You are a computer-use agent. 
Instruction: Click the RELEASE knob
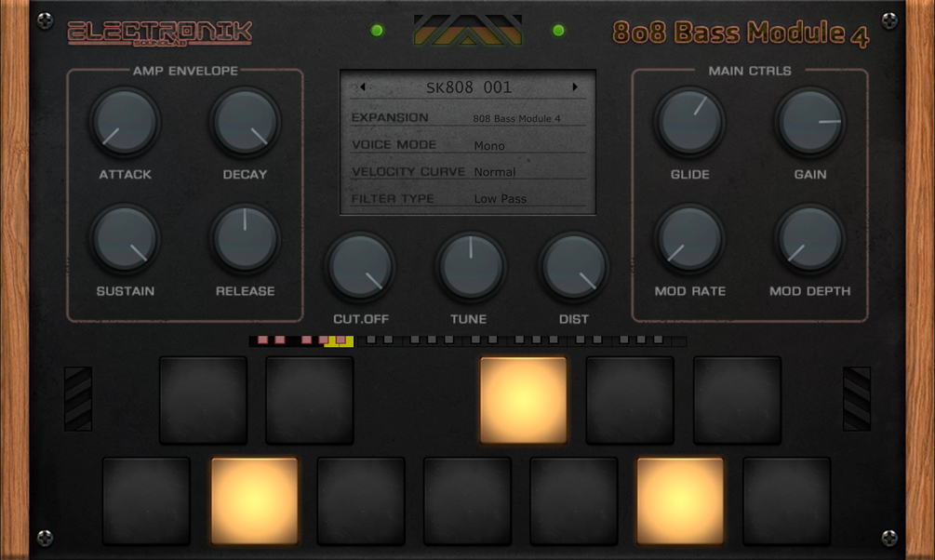pos(245,239)
